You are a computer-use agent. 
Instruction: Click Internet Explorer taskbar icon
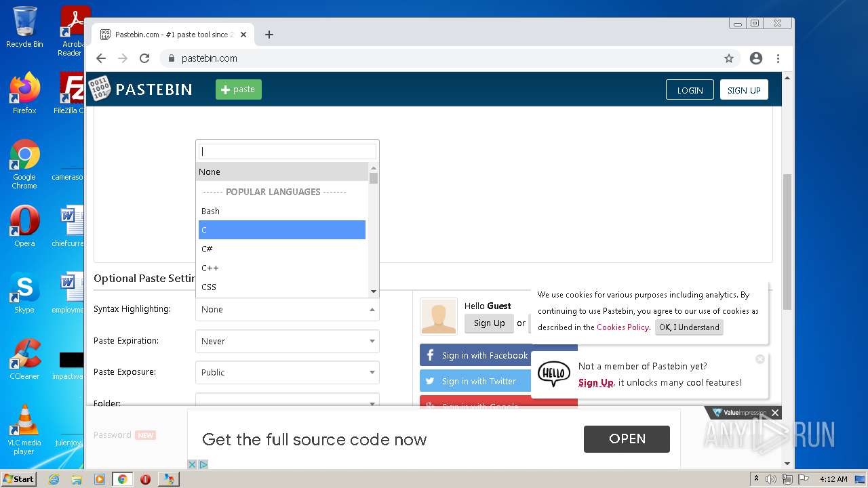pos(54,479)
